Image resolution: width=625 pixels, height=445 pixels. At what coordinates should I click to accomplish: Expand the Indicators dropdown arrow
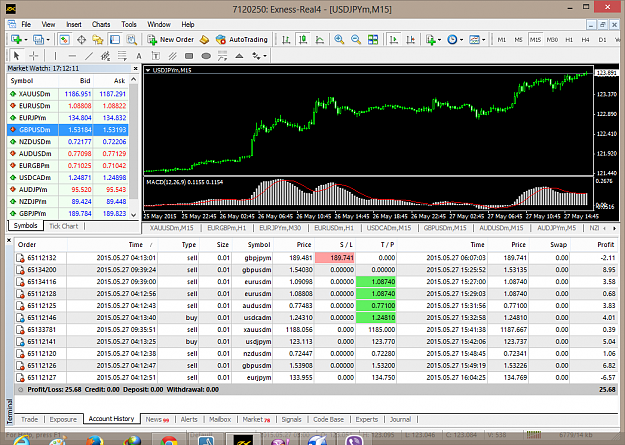(x=440, y=40)
